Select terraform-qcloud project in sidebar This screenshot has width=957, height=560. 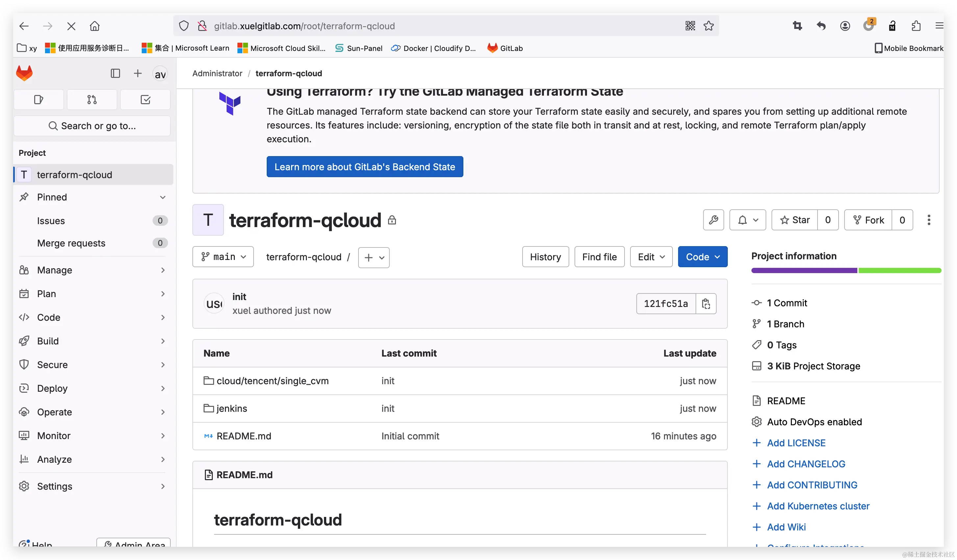(x=93, y=175)
